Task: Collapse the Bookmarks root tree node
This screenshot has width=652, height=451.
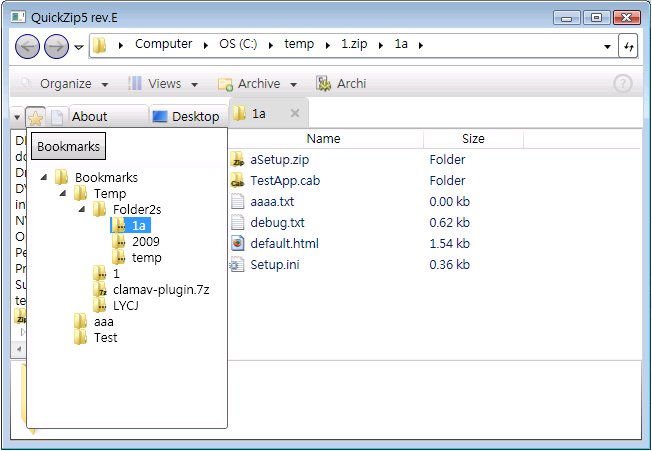Action: pos(45,178)
